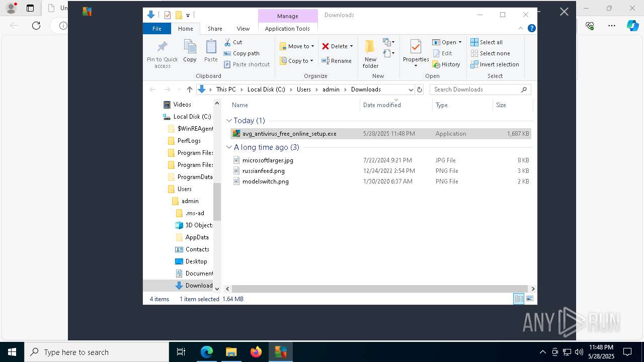Screen dimensions: 644x362
Task: Open the Open button dropdown arrow
Action: coord(460,42)
